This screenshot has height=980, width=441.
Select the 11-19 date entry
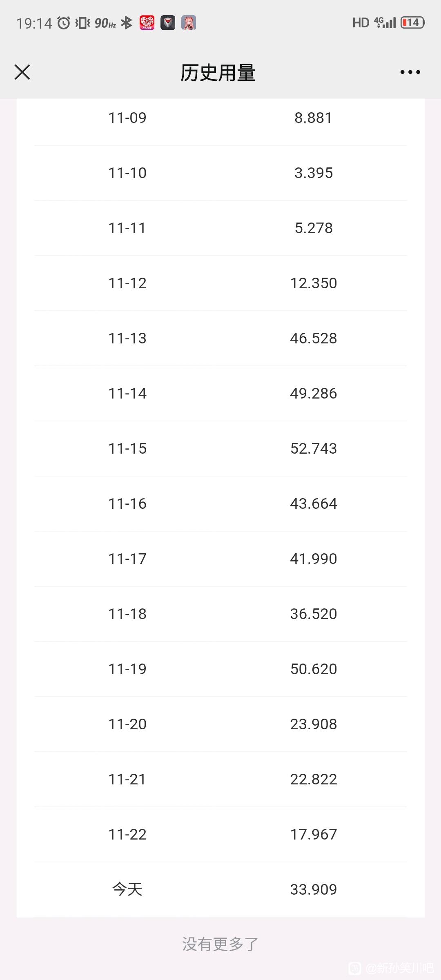[127, 669]
